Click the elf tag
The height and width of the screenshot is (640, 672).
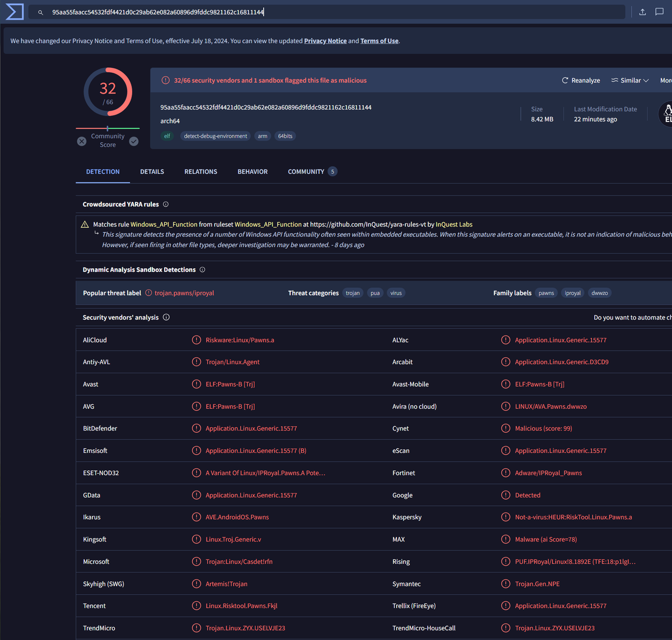pyautogui.click(x=167, y=136)
